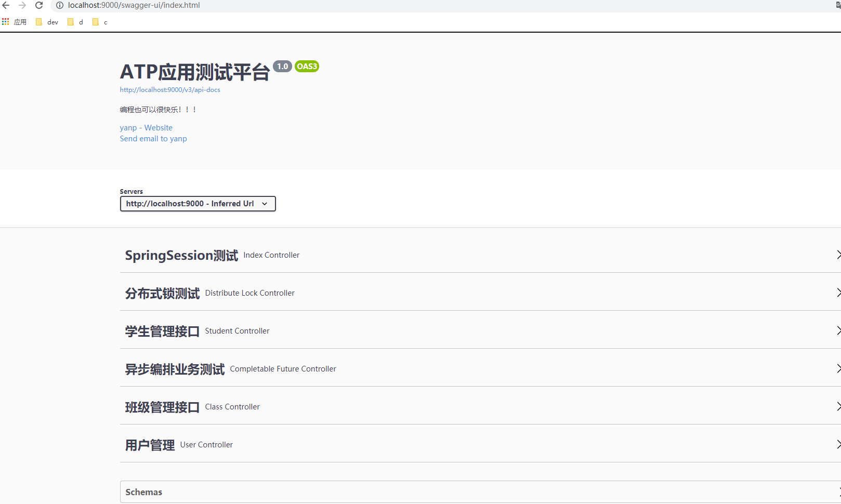Click the 1.0 version badge
Viewport: 841px width, 504px height.
tap(282, 66)
